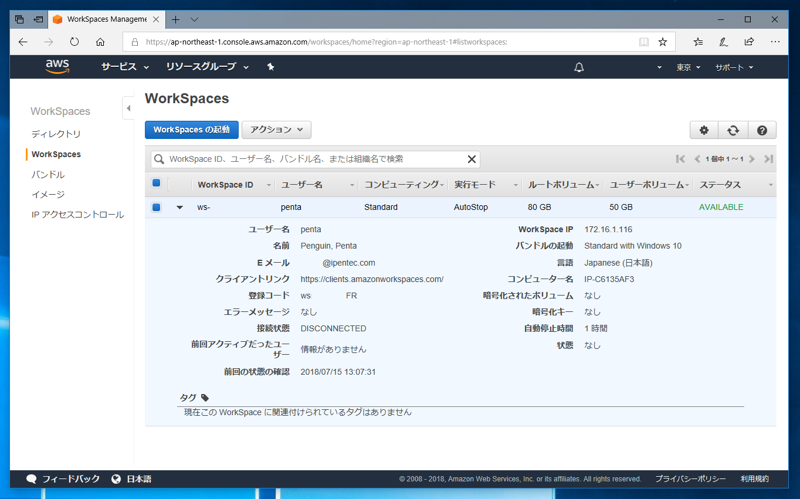Screen dimensions: 800x499
Task: Set these tabs aside
Action: tap(38, 19)
